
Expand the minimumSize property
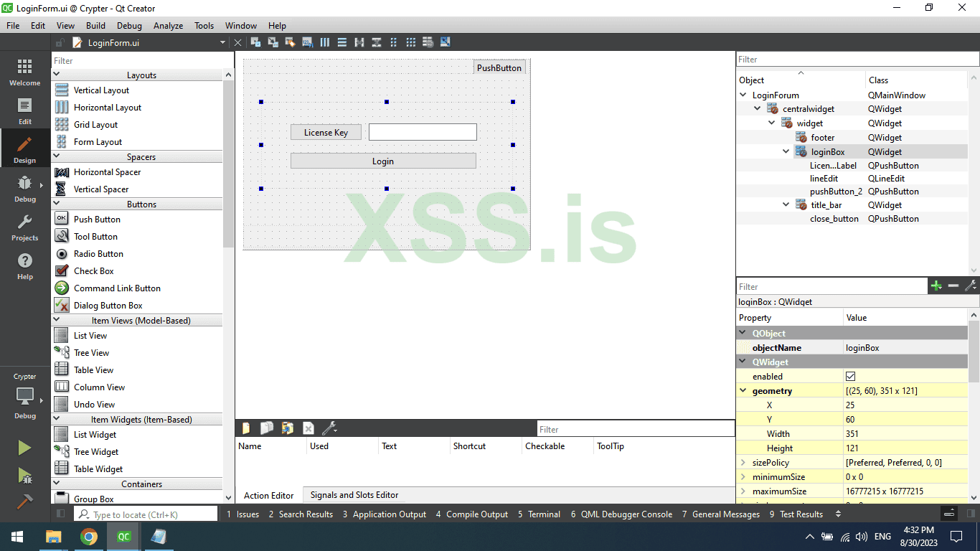[743, 477]
